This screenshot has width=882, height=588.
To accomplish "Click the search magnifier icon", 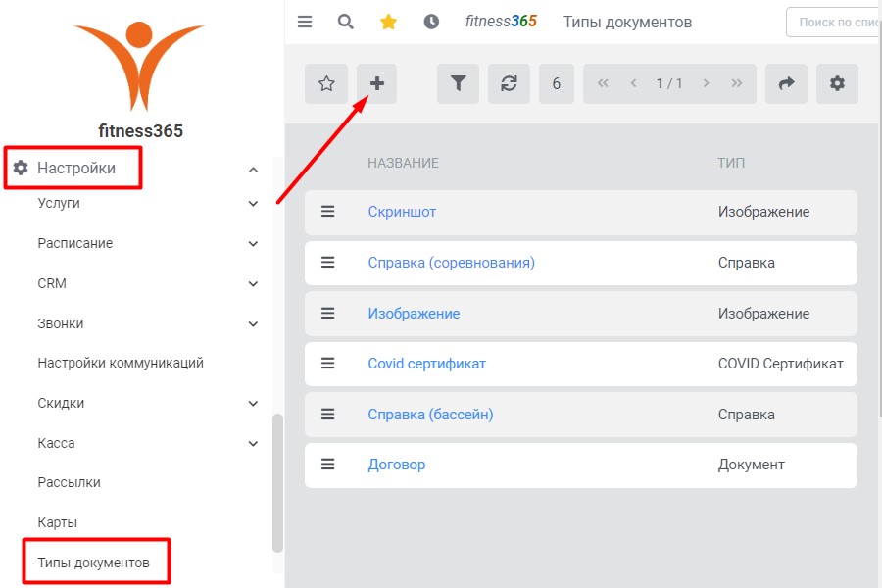I will [345, 22].
